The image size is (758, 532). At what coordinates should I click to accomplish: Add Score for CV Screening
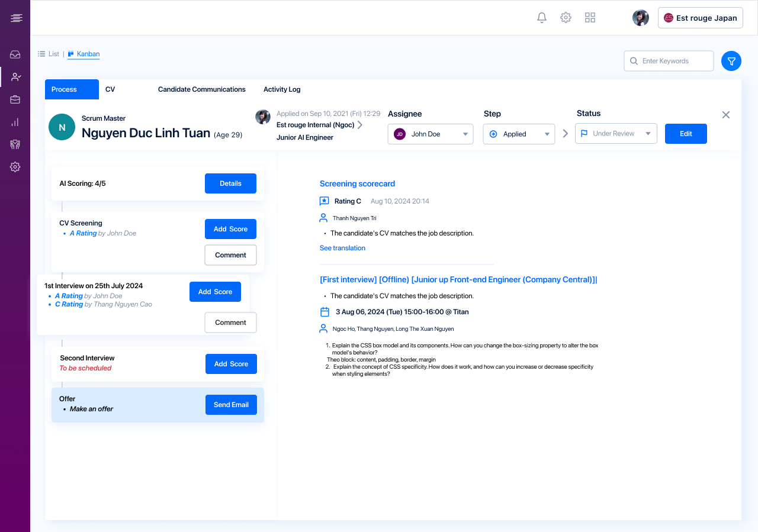click(x=230, y=229)
